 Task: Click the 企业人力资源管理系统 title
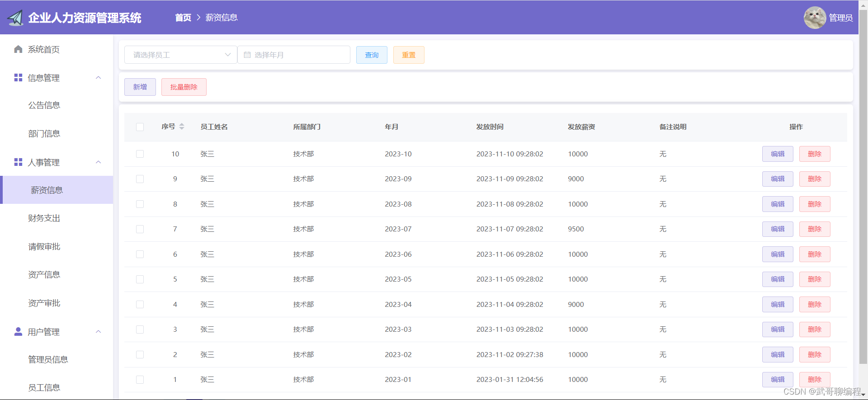click(85, 18)
